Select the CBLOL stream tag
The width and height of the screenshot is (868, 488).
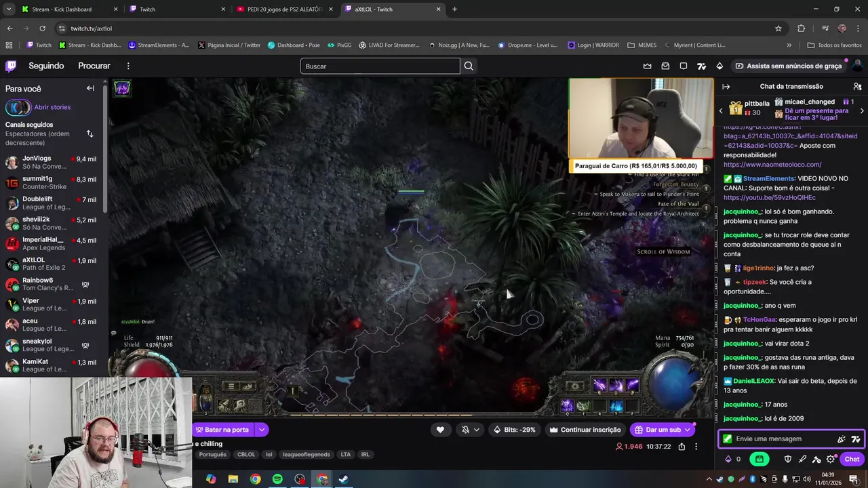246,455
